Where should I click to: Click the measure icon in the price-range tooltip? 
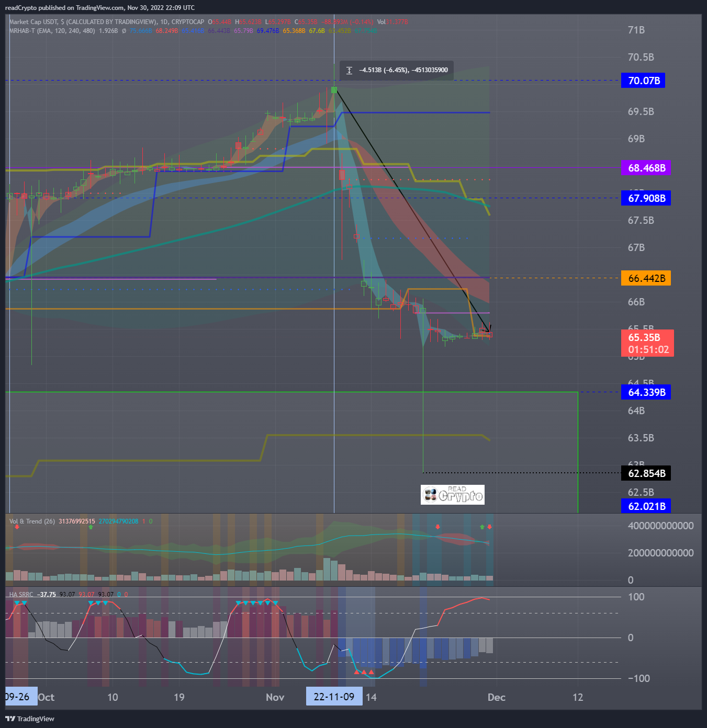click(x=349, y=70)
